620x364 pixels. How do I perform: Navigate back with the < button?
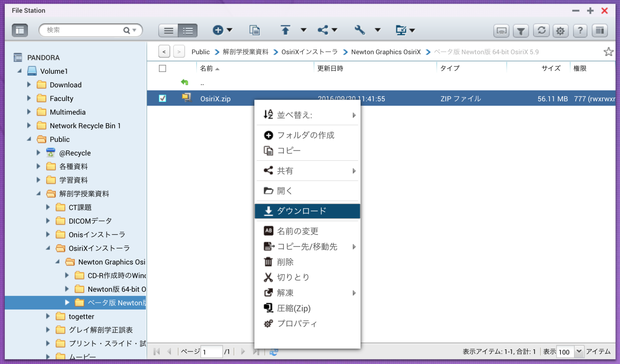pyautogui.click(x=164, y=52)
